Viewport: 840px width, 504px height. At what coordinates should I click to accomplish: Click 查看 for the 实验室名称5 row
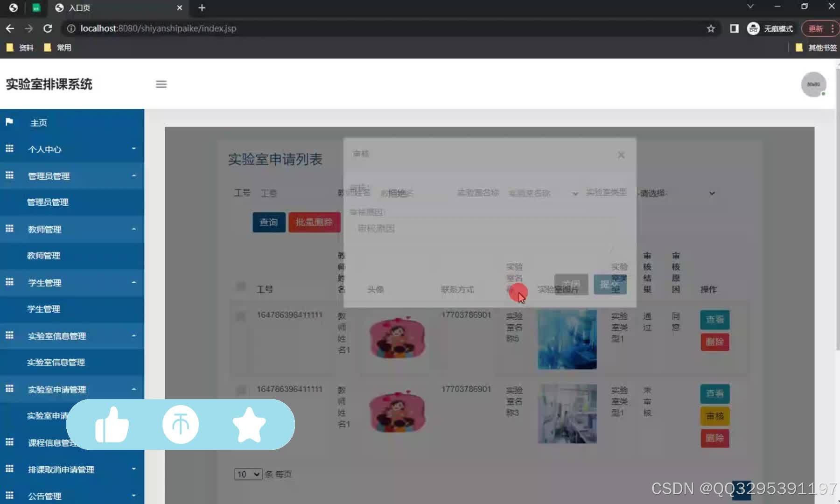[714, 320]
